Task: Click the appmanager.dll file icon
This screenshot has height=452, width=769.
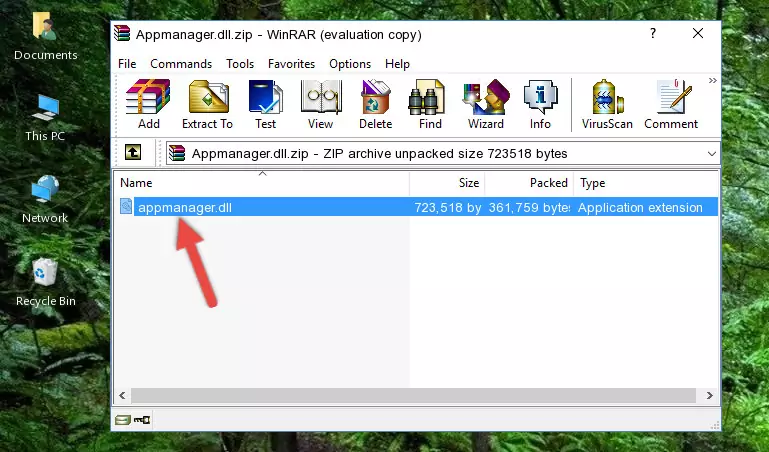Action: [x=126, y=206]
